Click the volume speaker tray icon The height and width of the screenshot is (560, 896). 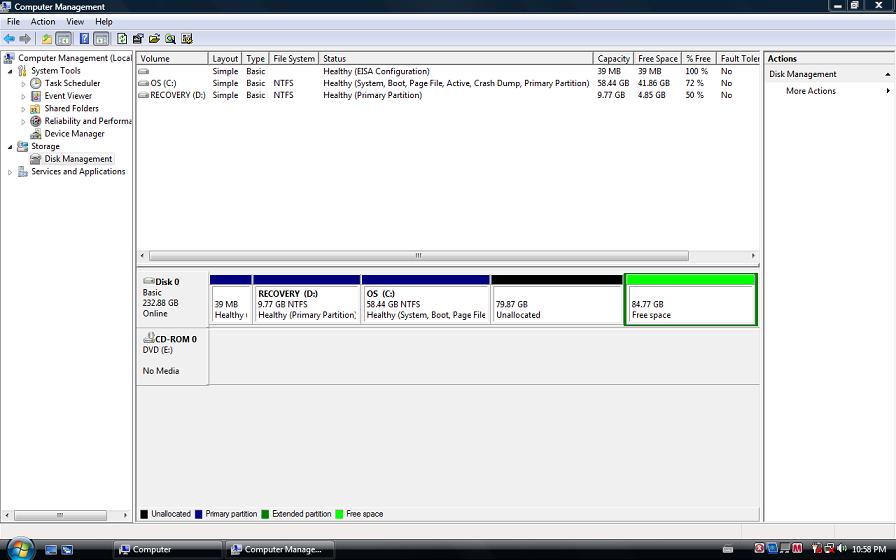coord(842,549)
